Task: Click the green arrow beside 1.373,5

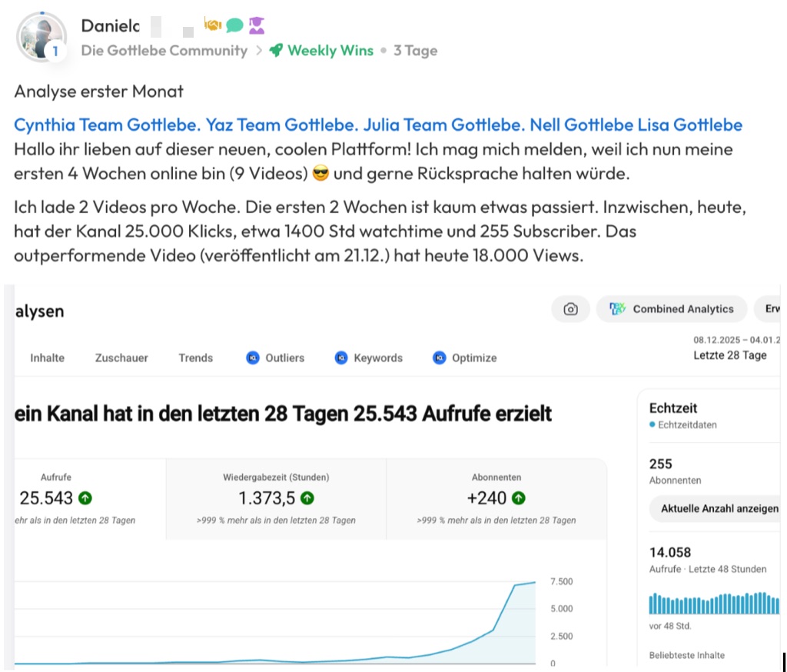Action: (307, 498)
